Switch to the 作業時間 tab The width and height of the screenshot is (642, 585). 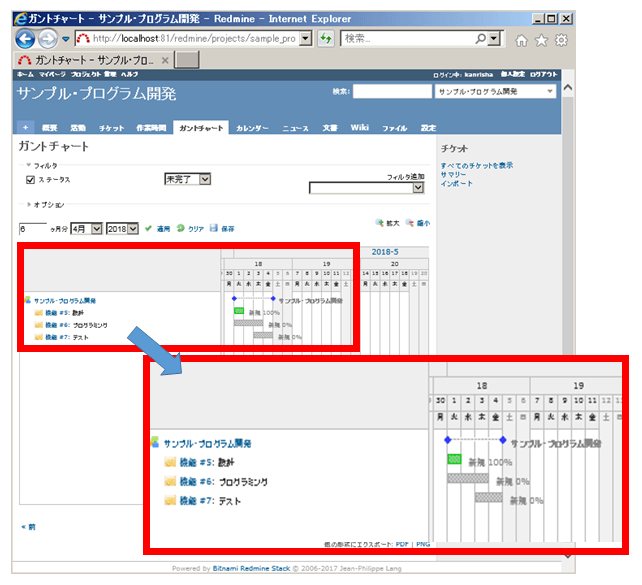click(151, 128)
